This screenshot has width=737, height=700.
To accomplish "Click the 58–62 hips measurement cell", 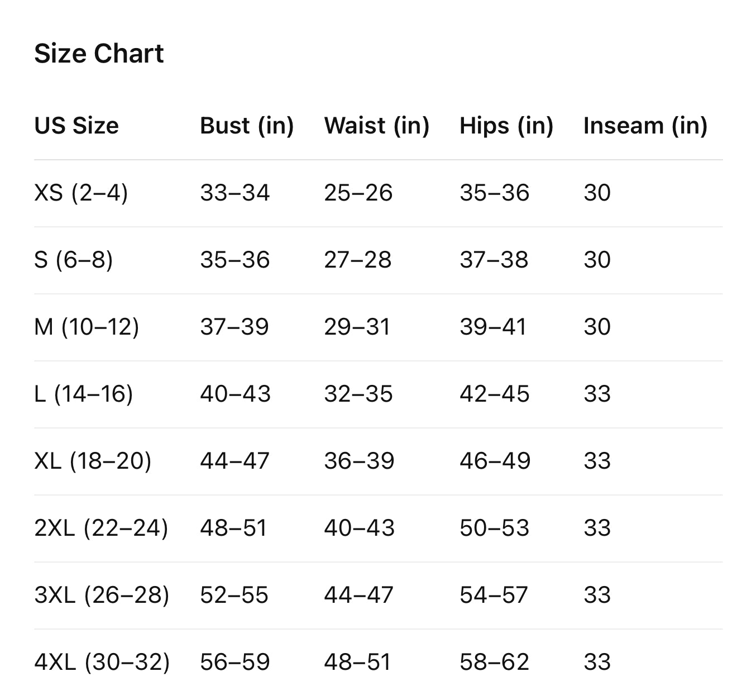I will click(494, 662).
